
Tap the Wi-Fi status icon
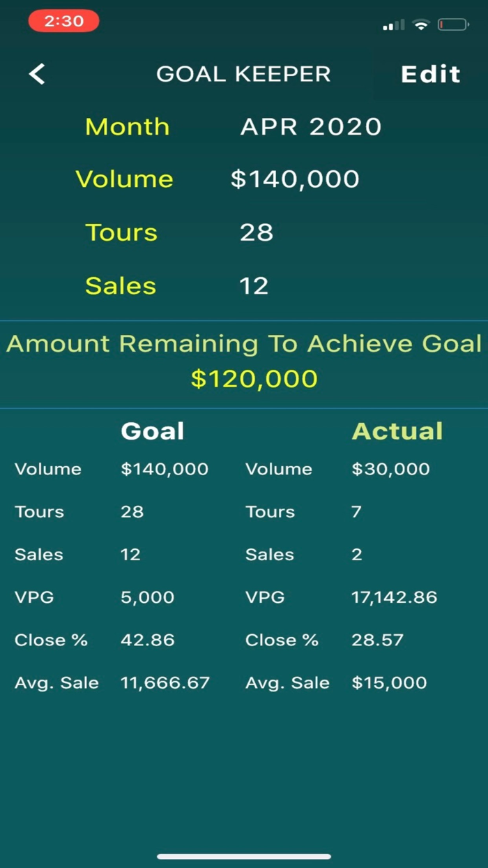point(419,24)
